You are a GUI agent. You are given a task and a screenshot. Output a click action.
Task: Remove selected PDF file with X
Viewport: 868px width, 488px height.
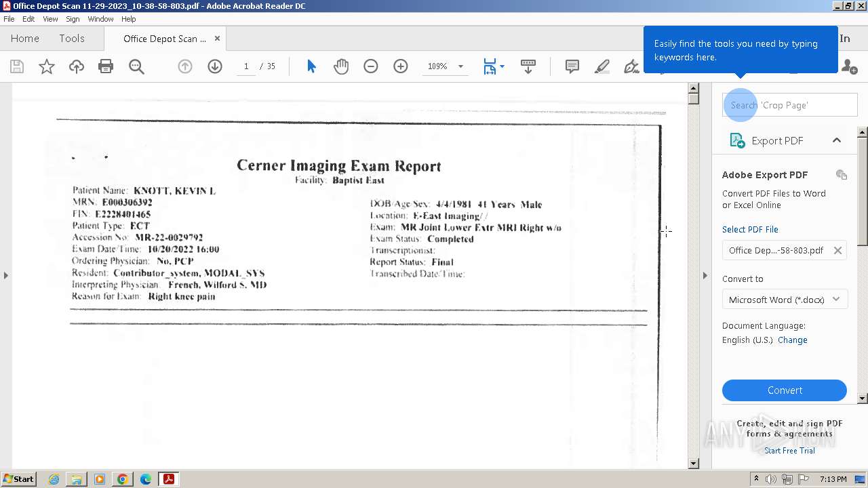coord(837,250)
